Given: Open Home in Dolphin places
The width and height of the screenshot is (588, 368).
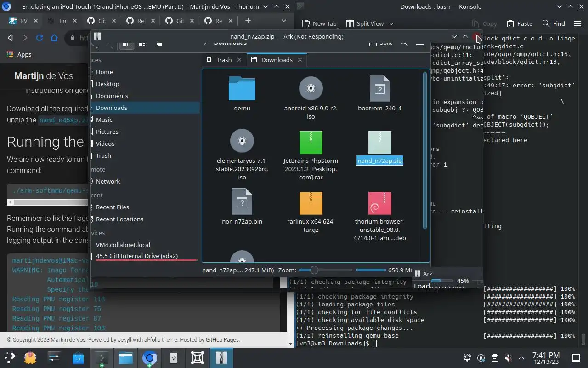Looking at the screenshot, I should tap(145, 72).
